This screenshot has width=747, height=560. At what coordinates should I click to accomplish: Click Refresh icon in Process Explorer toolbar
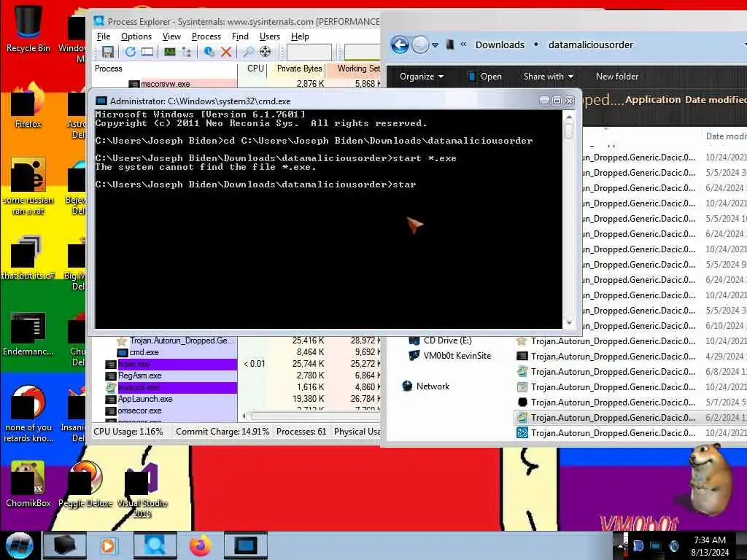click(x=130, y=52)
